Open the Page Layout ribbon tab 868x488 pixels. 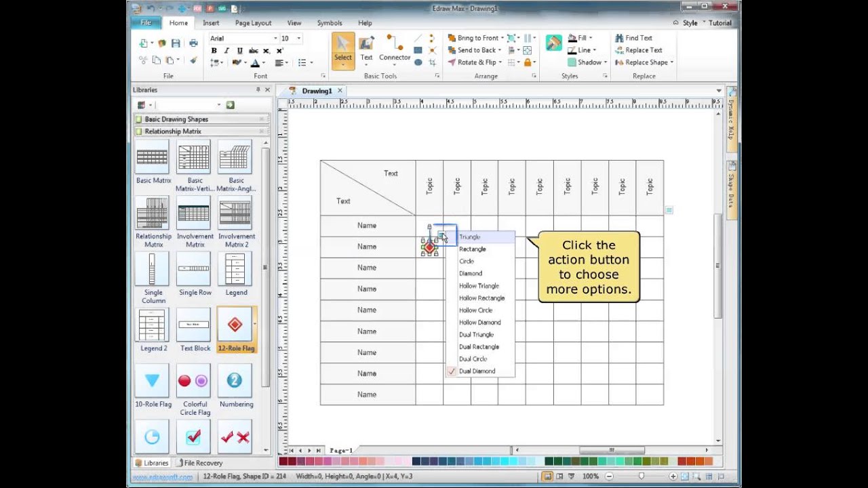coord(253,23)
